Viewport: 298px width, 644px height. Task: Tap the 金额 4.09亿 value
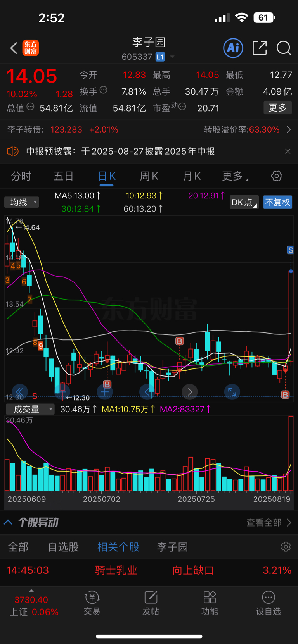[x=277, y=91]
